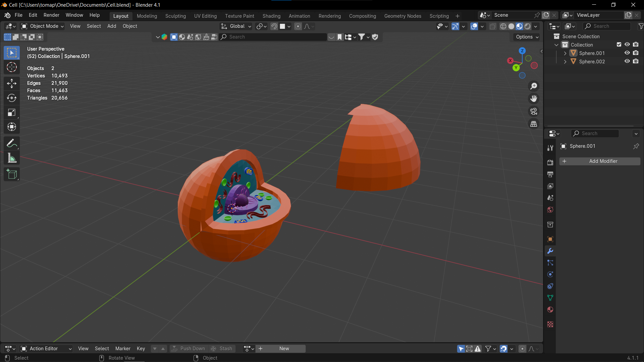Viewport: 644px width, 362px height.
Task: Uncheck the Collection exclude checkbox
Action: click(x=619, y=45)
